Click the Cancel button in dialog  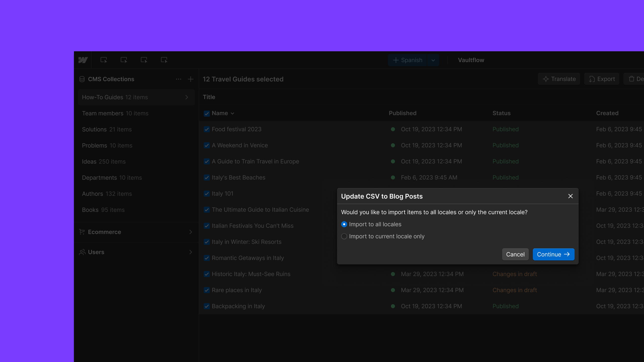coord(515,254)
